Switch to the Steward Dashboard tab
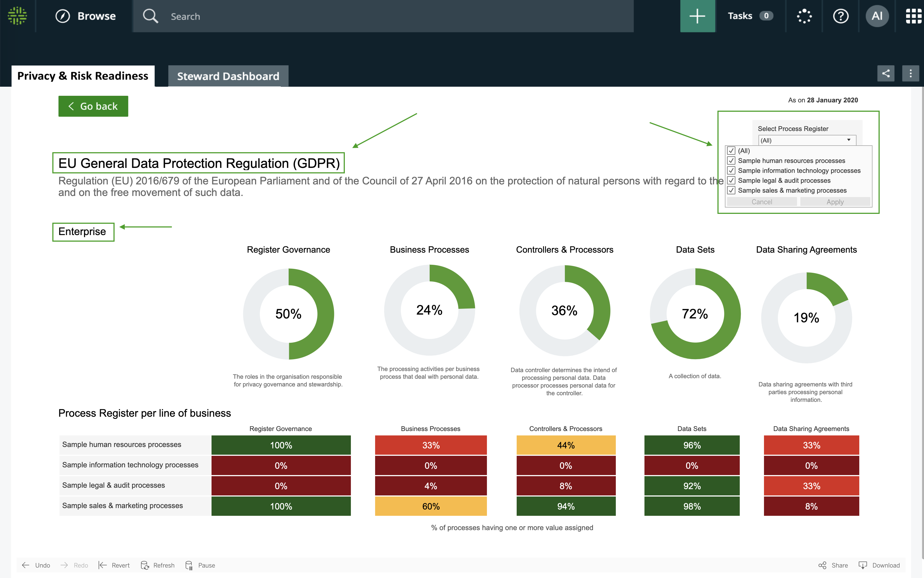The width and height of the screenshot is (924, 578). pyautogui.click(x=228, y=76)
